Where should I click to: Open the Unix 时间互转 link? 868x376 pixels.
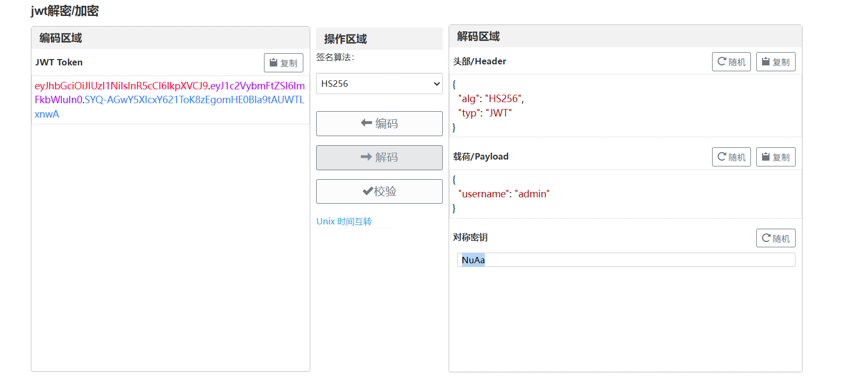pos(344,221)
